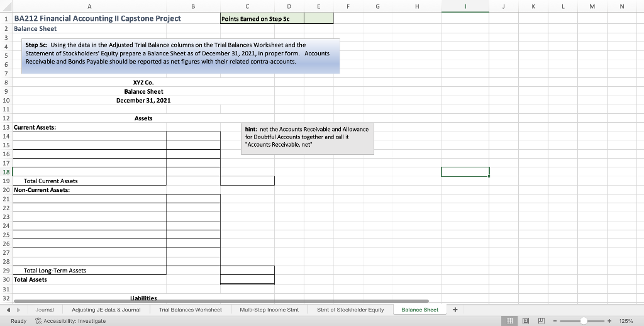Click Total Current Assets amount cell
644x326 pixels.
click(247, 181)
